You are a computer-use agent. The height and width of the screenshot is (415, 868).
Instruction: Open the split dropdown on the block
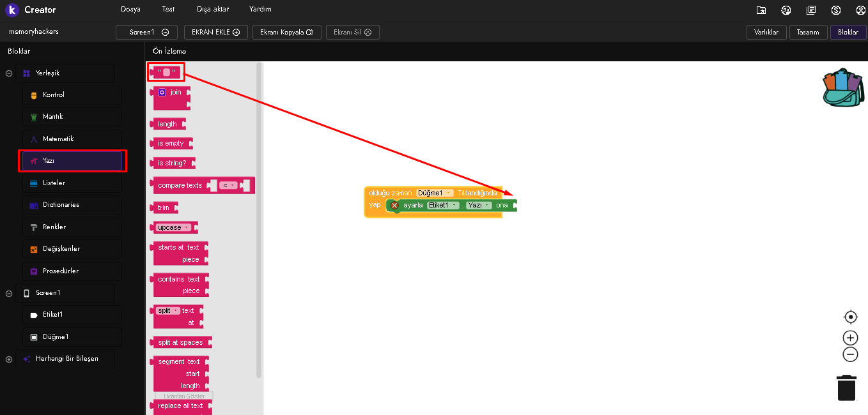pos(167,311)
